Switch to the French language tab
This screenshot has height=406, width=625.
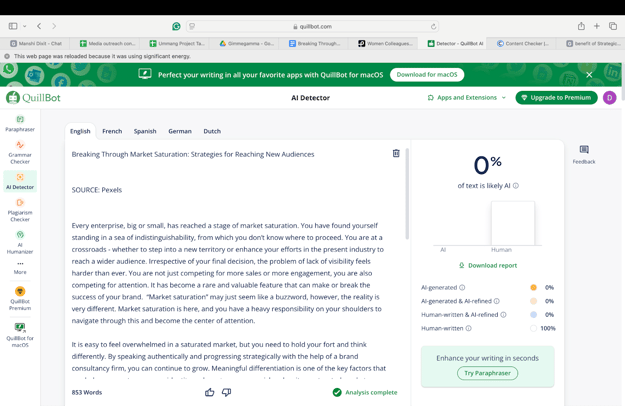(x=112, y=131)
